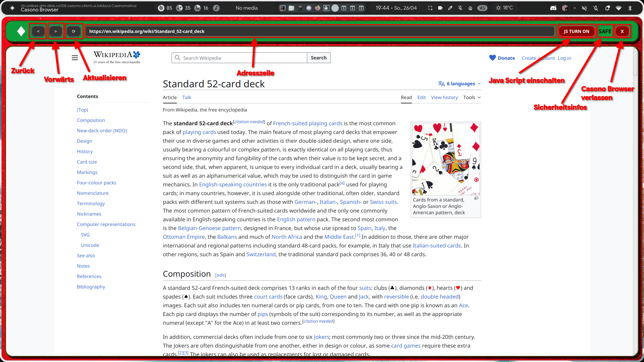Open the file manager folder taskbar icon
This screenshot has height=362, width=644.
click(x=291, y=8)
